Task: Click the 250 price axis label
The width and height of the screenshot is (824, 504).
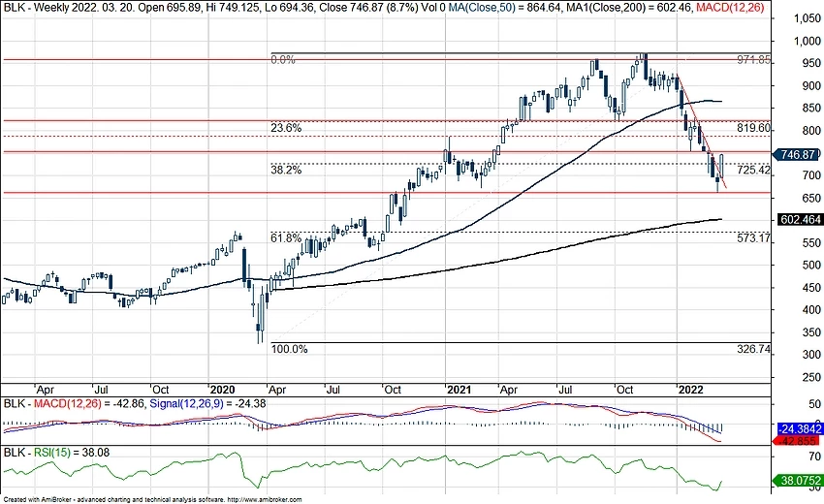Action: pos(811,377)
